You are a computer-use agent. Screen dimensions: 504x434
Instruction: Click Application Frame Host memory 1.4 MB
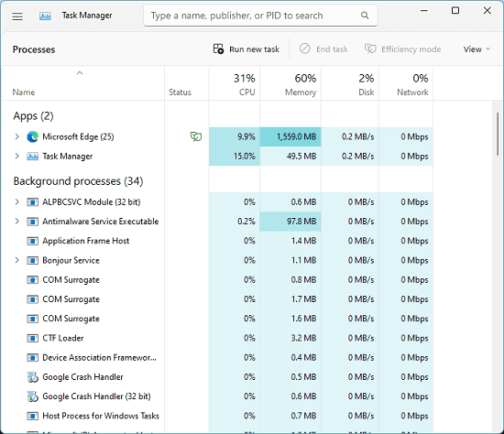point(303,241)
